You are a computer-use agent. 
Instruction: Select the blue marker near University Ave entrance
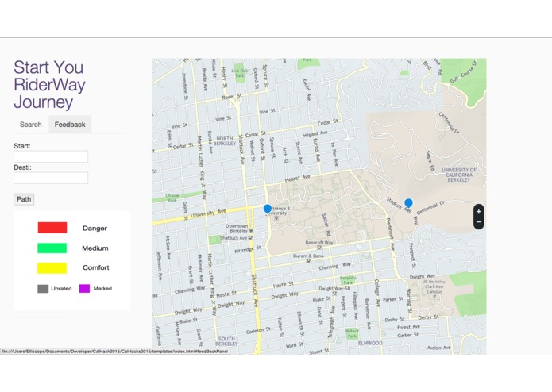click(x=268, y=209)
